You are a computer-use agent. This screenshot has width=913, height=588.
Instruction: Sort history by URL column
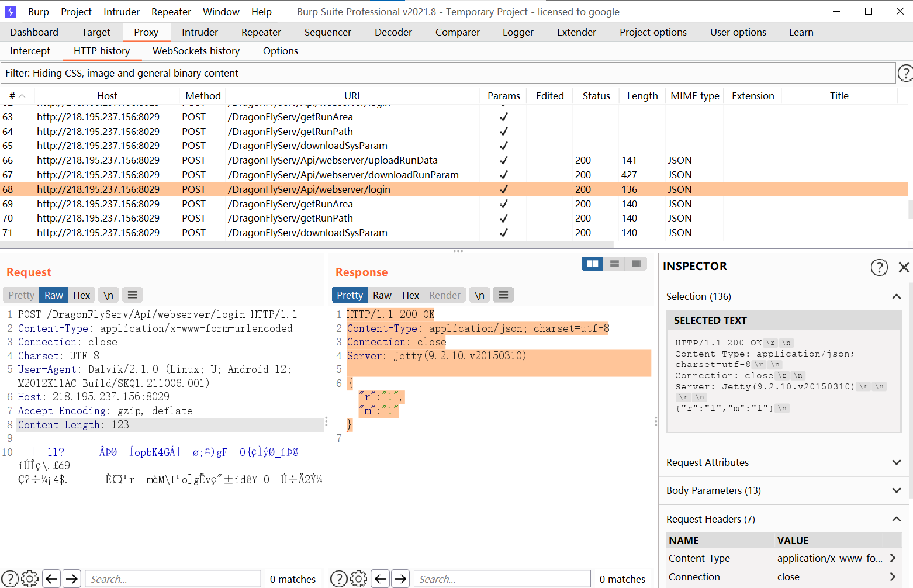[353, 96]
